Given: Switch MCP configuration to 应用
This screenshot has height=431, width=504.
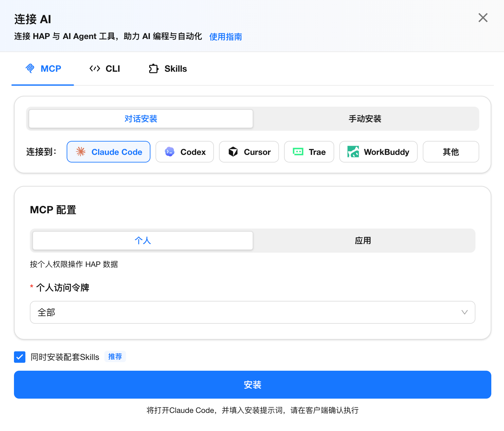Looking at the screenshot, I should (363, 241).
